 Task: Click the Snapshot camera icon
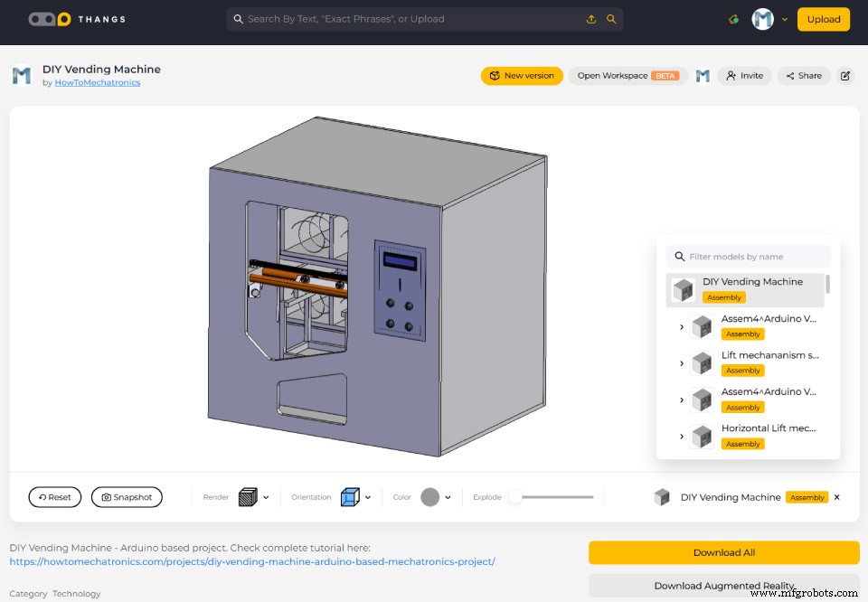coord(105,496)
